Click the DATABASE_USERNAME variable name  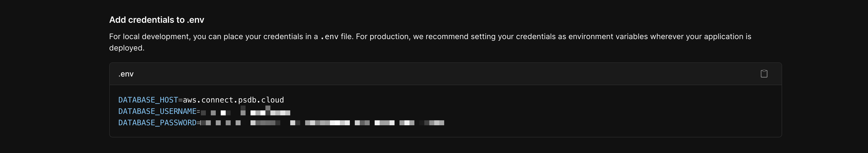pos(157,111)
